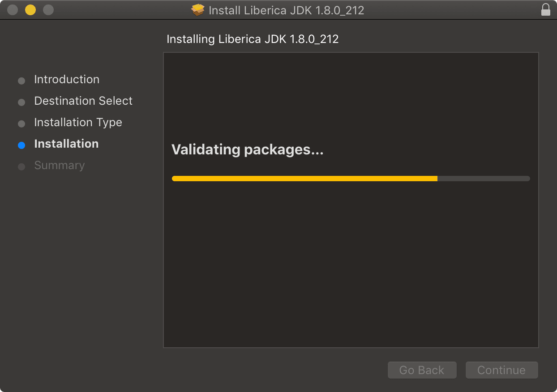
Task: Click the Installation Type step bullet
Action: (x=21, y=124)
